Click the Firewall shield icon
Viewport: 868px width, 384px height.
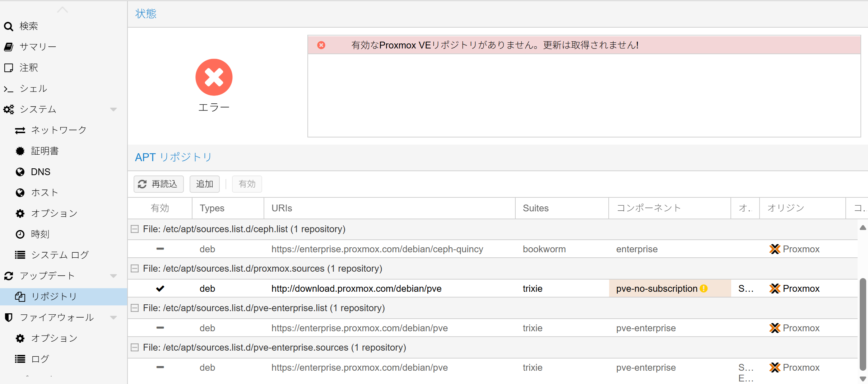coord(9,318)
